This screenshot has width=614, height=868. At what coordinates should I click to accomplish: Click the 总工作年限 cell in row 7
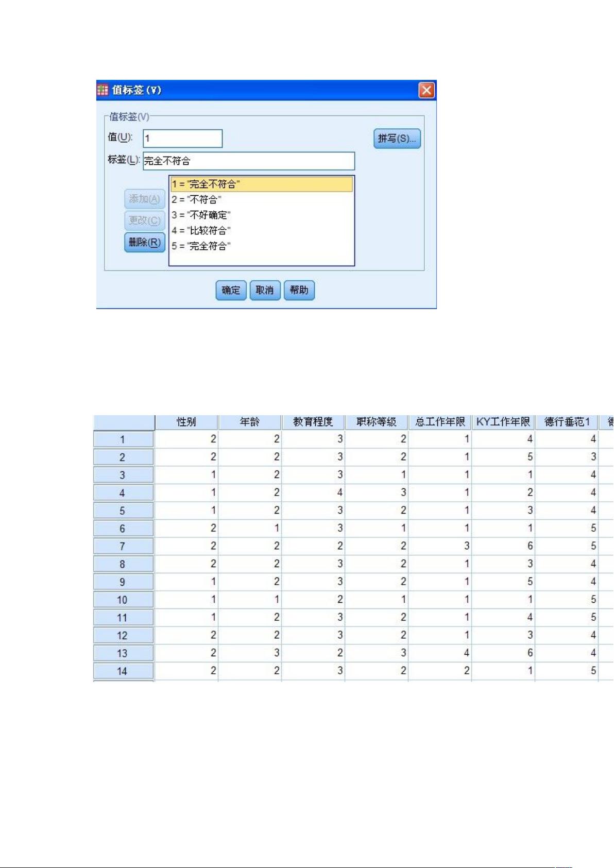point(439,546)
